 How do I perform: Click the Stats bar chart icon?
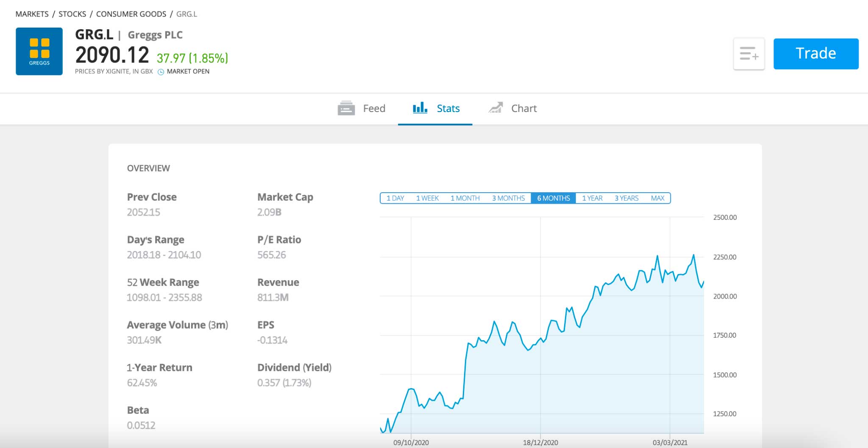(420, 108)
